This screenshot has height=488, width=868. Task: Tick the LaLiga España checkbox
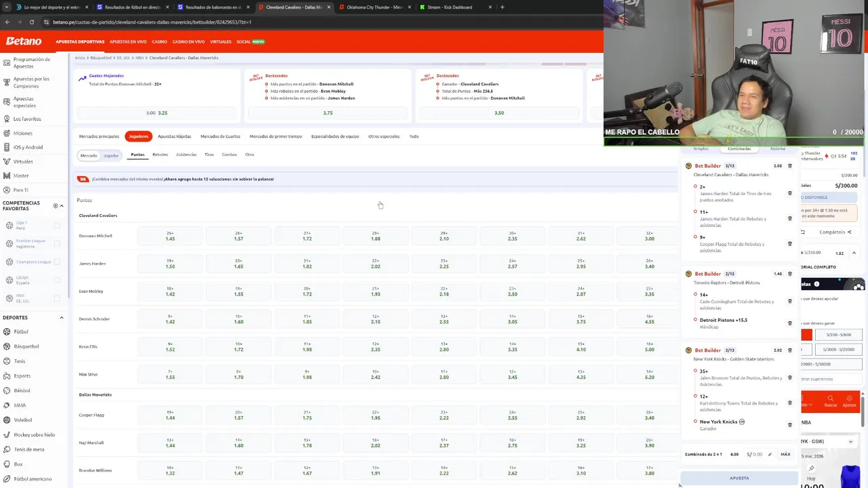click(x=57, y=280)
